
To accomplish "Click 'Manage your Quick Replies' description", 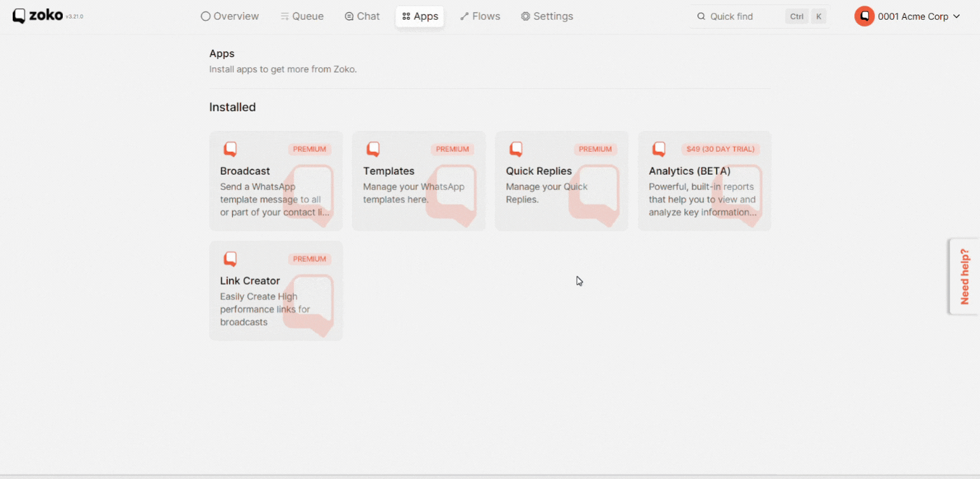I will pos(546,193).
